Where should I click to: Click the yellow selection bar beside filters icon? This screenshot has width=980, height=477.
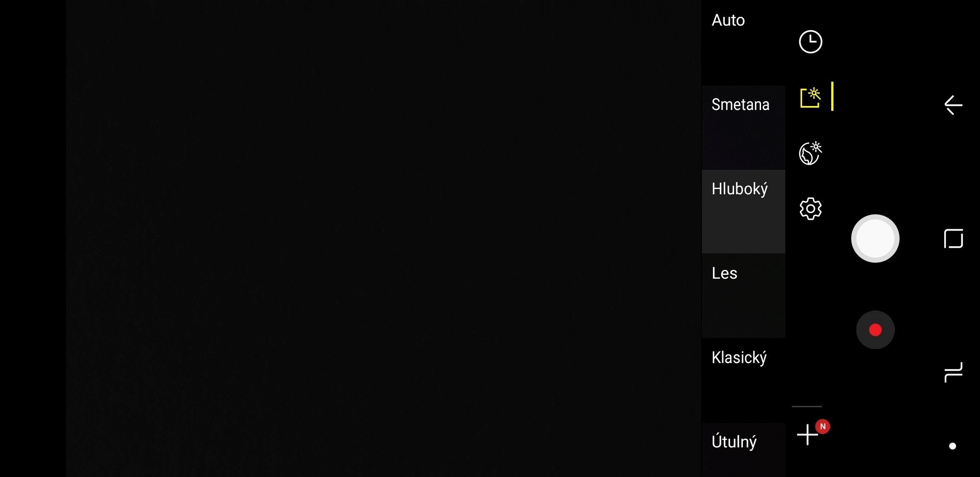832,96
